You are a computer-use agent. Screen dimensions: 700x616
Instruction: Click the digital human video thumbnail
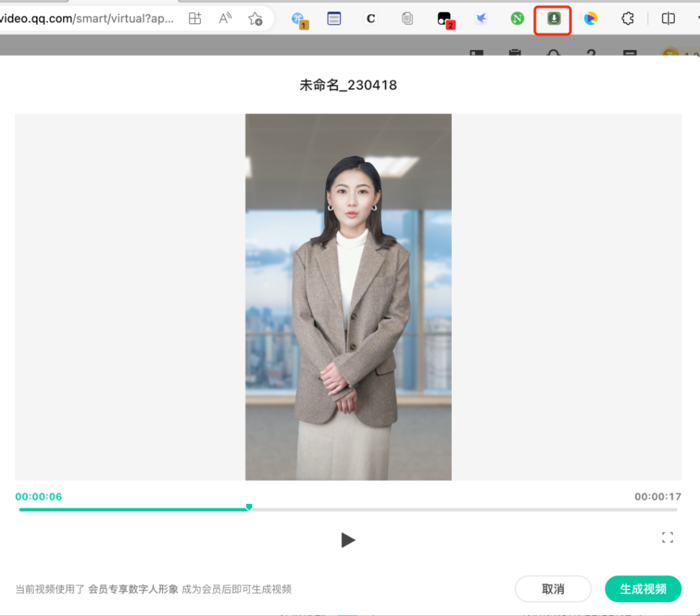[x=348, y=297]
